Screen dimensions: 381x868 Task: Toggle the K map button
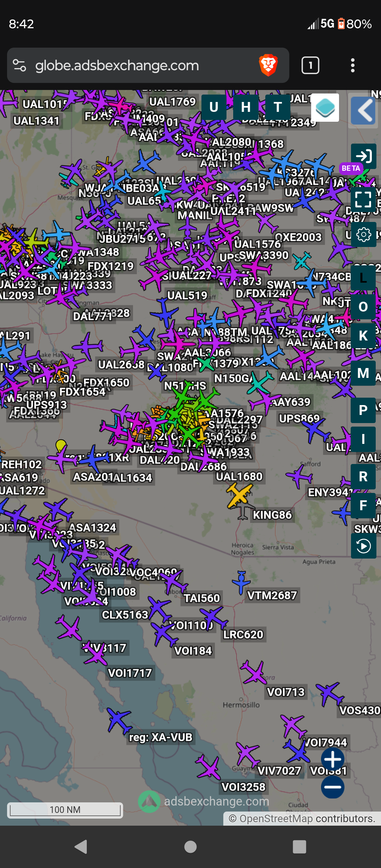[363, 336]
